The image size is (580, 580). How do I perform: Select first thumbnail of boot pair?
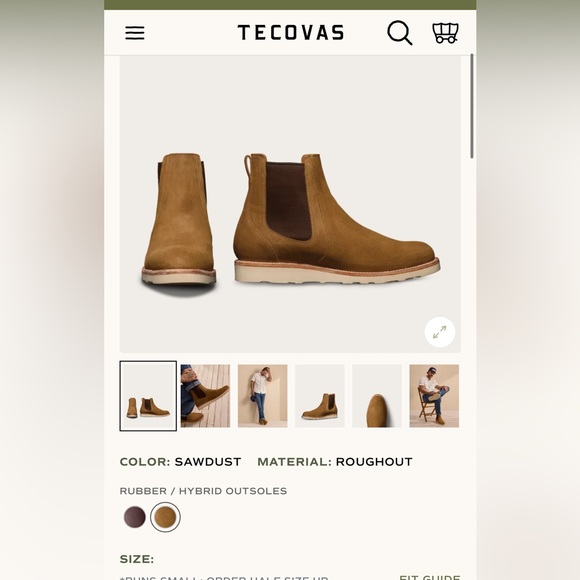[148, 396]
